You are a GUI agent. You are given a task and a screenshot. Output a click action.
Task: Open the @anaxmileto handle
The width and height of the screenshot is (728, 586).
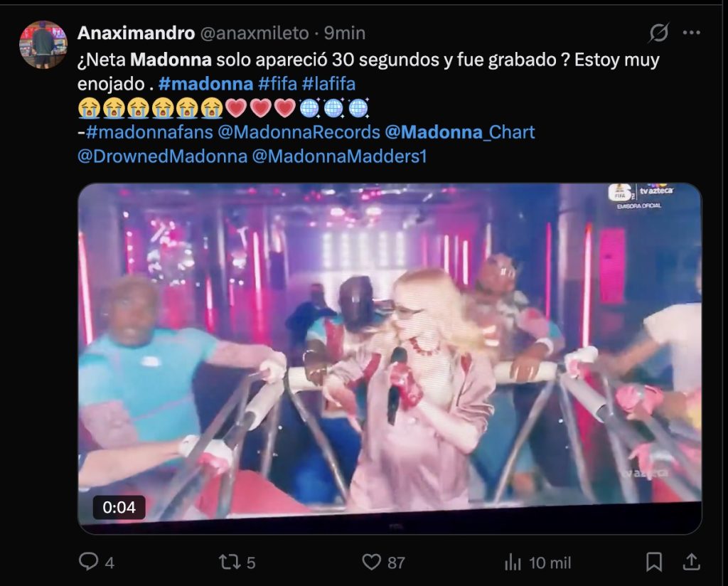coord(255,33)
